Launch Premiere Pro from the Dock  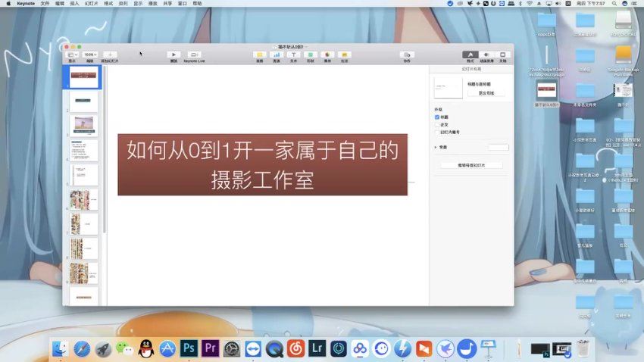pyautogui.click(x=210, y=348)
